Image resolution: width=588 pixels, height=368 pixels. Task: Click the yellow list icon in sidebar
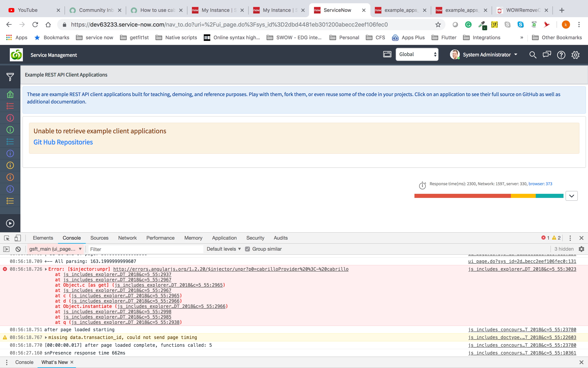[x=10, y=201]
